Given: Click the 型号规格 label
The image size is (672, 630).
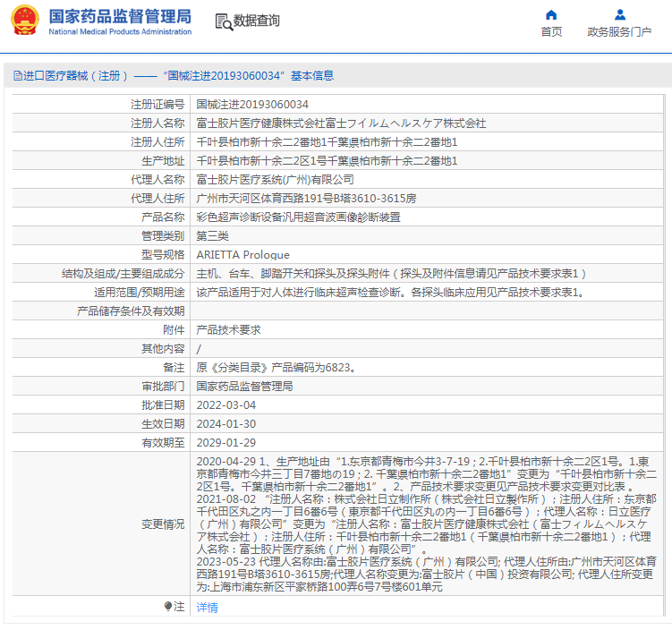Looking at the screenshot, I should (163, 255).
